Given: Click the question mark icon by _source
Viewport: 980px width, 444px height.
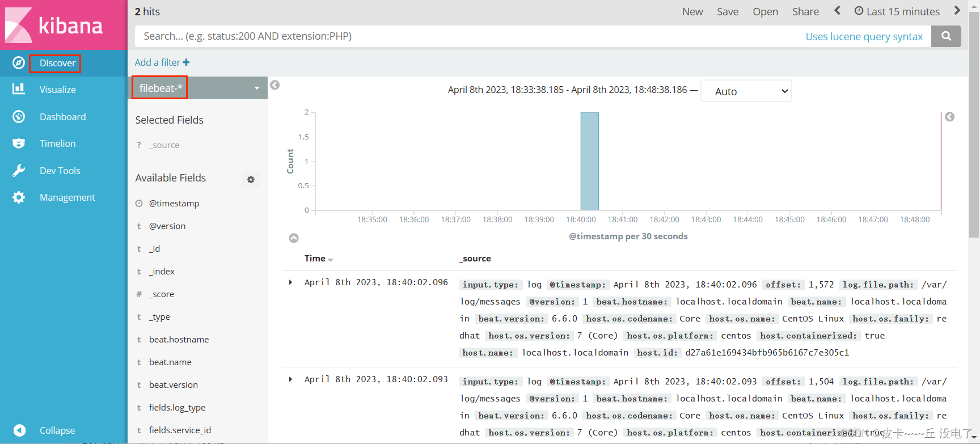Looking at the screenshot, I should (139, 145).
